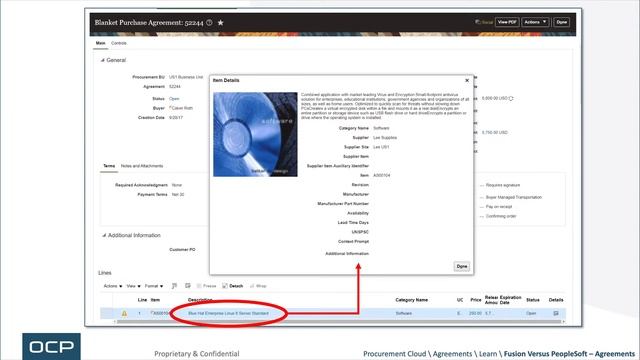This screenshot has width=640, height=360.
Task: Click the Confirming order indicator
Action: pyautogui.click(x=498, y=216)
